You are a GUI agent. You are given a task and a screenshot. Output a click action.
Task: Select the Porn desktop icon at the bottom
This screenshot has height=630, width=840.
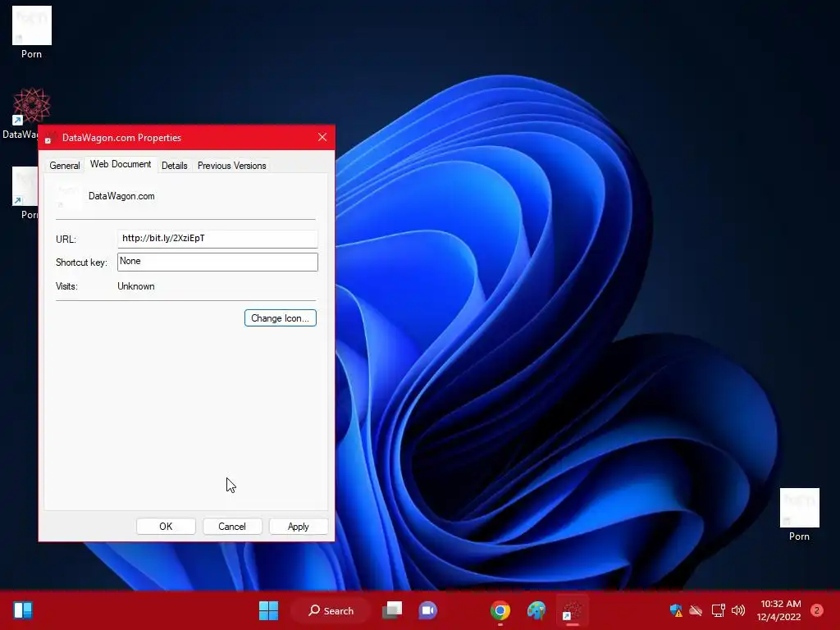[x=799, y=515]
